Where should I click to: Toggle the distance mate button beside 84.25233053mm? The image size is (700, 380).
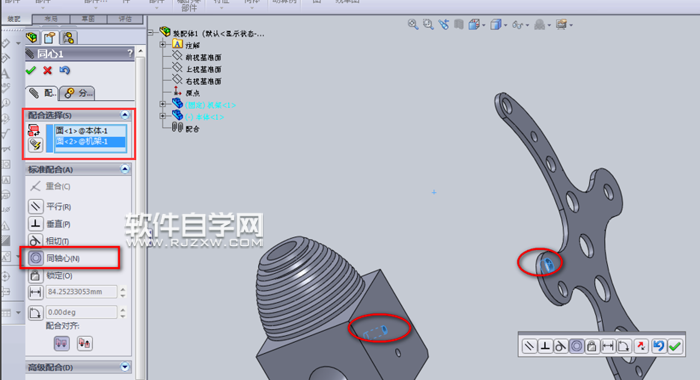tap(35, 292)
